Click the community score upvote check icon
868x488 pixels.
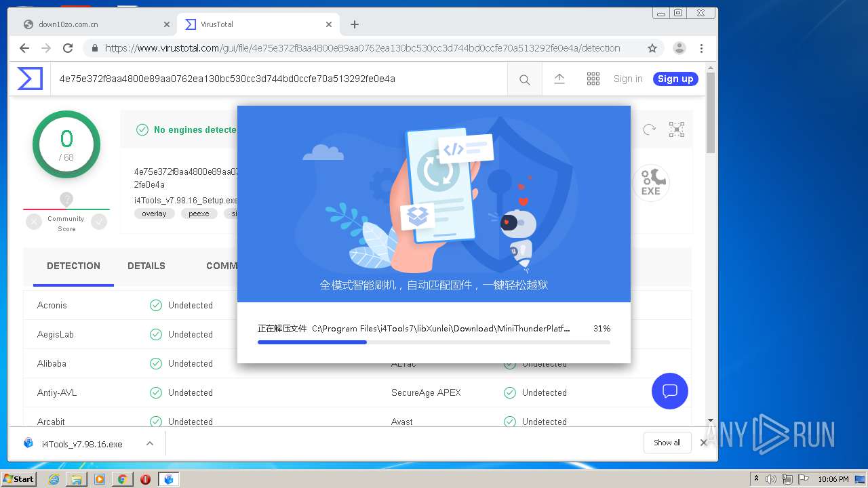pos(99,222)
